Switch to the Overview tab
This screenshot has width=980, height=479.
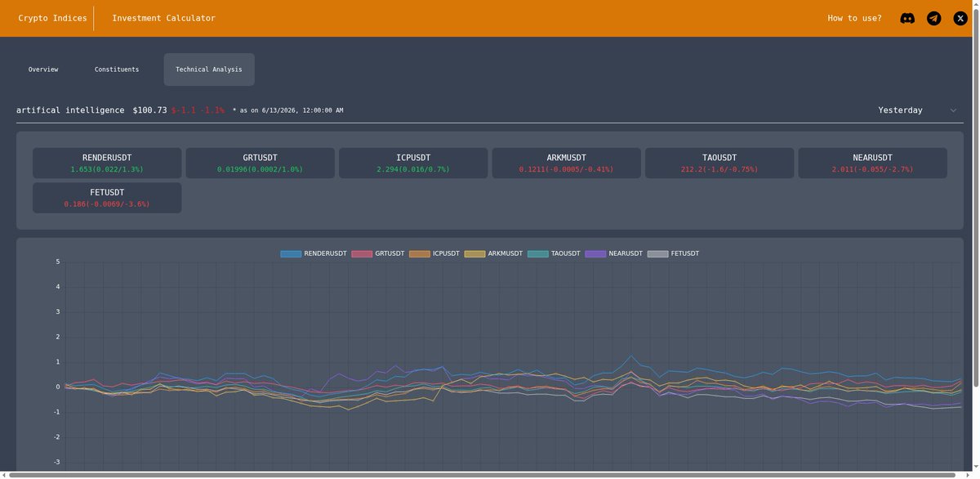coord(43,69)
